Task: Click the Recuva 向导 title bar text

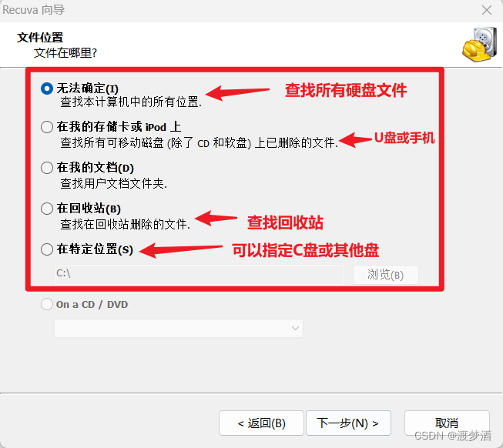Action: pos(33,10)
